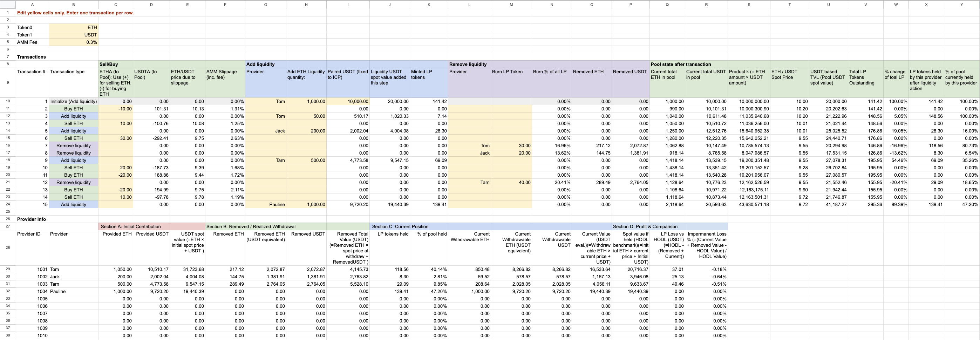Click the -292.41 USDT delta cell

click(x=151, y=138)
